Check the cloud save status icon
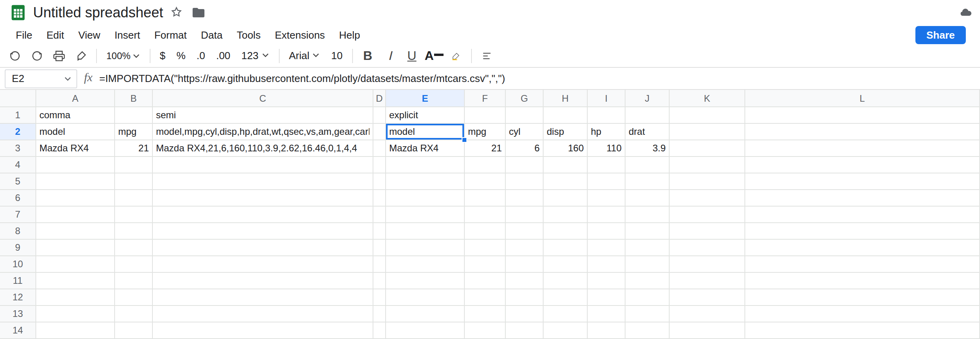This screenshot has height=339, width=980. pos(966,13)
